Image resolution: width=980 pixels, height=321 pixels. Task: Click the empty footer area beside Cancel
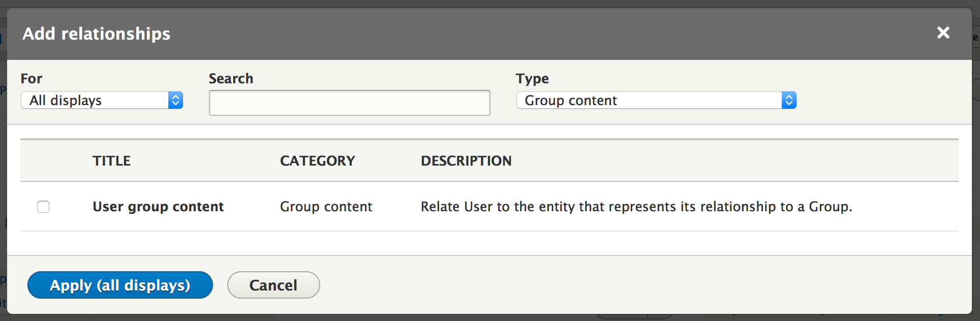pyautogui.click(x=610, y=285)
